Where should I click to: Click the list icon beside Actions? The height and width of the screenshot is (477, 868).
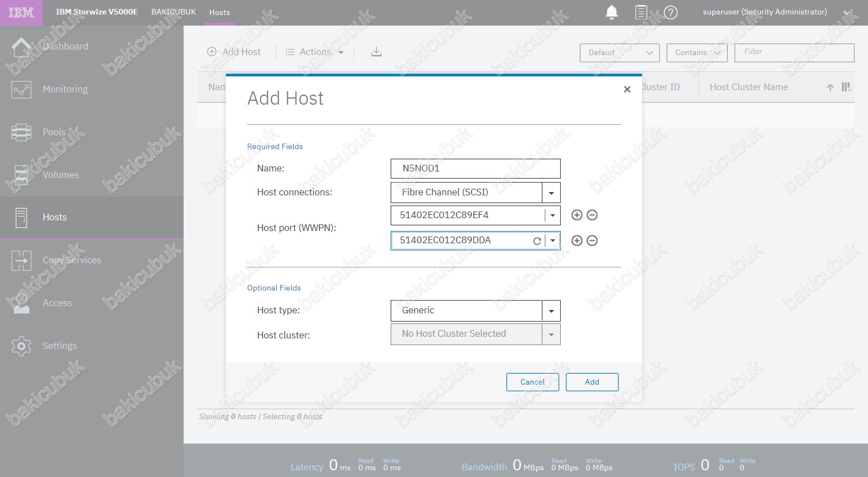click(290, 52)
